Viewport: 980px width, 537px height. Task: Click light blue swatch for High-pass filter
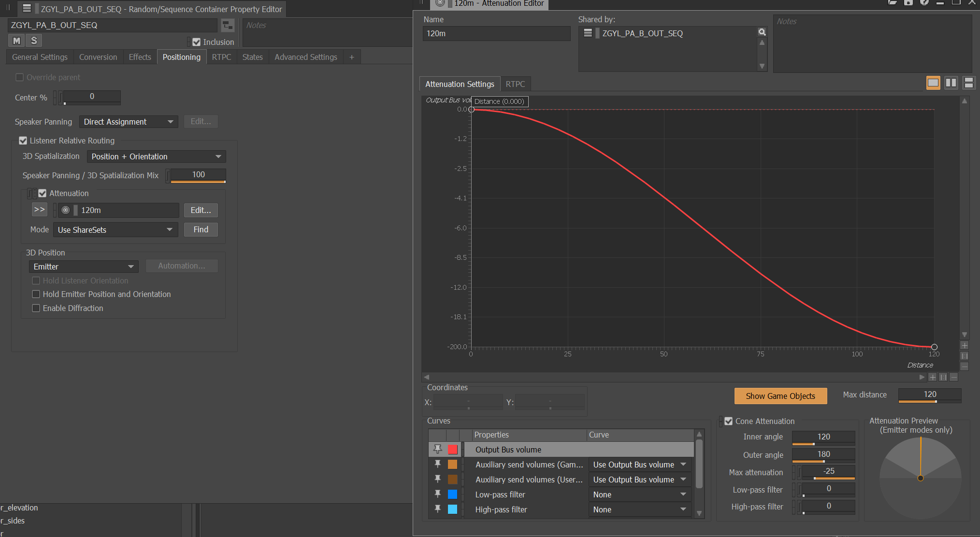tap(452, 509)
